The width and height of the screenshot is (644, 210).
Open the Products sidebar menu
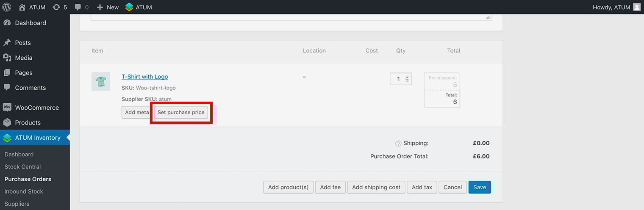28,122
